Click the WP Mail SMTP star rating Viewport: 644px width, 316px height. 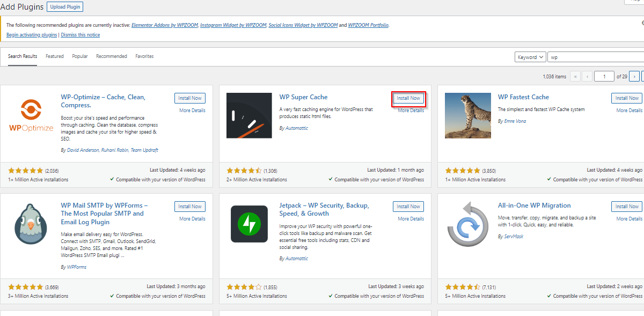pyautogui.click(x=26, y=287)
